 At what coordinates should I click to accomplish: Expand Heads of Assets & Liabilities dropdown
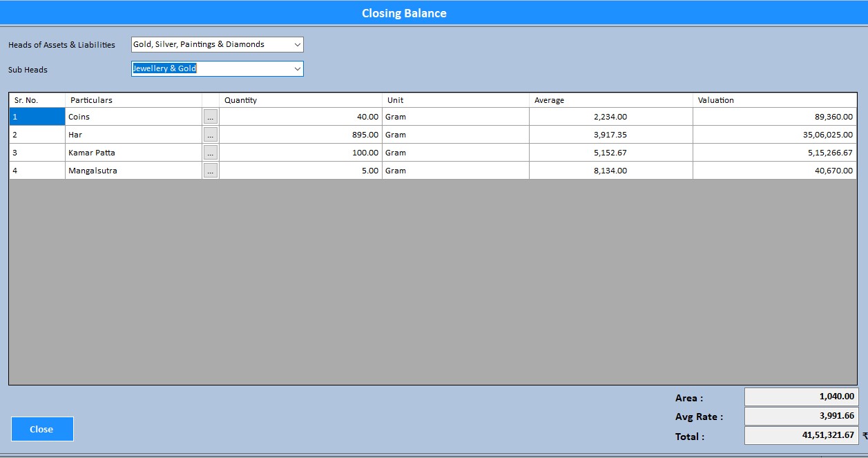point(298,45)
